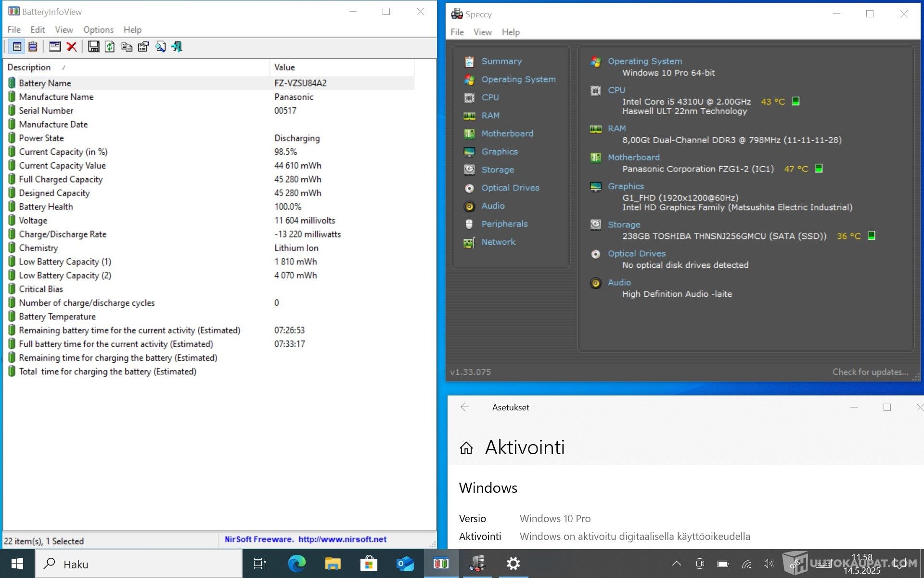Click the home icon in Asetukset

click(x=466, y=448)
